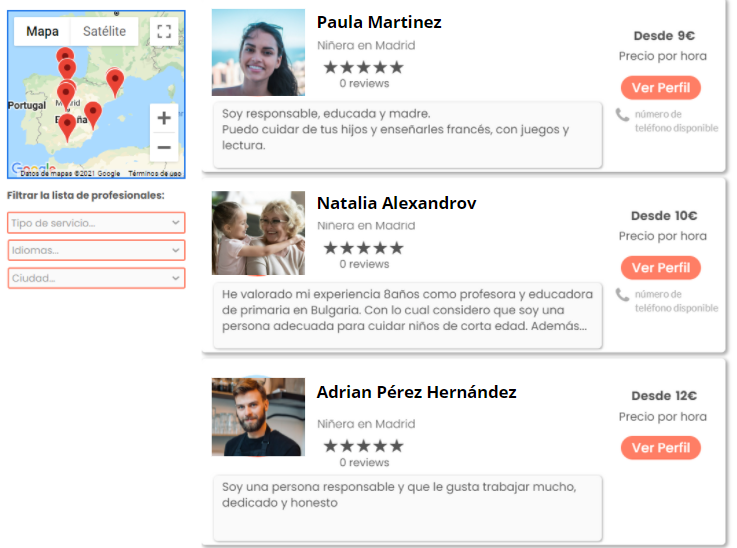Click Natalia Alexandrov's profile photo

tap(258, 233)
